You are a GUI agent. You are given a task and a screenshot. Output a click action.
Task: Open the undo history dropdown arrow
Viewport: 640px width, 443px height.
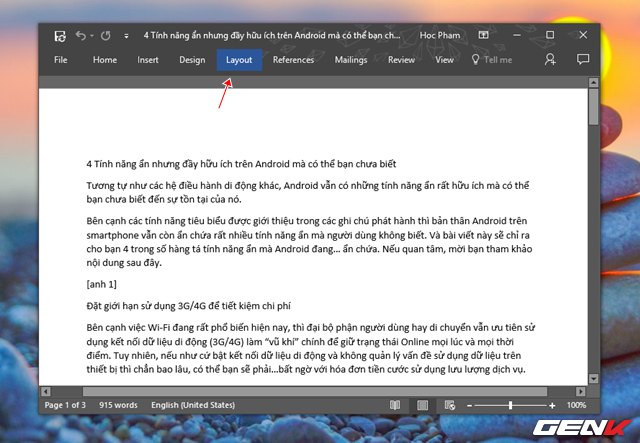coord(92,36)
